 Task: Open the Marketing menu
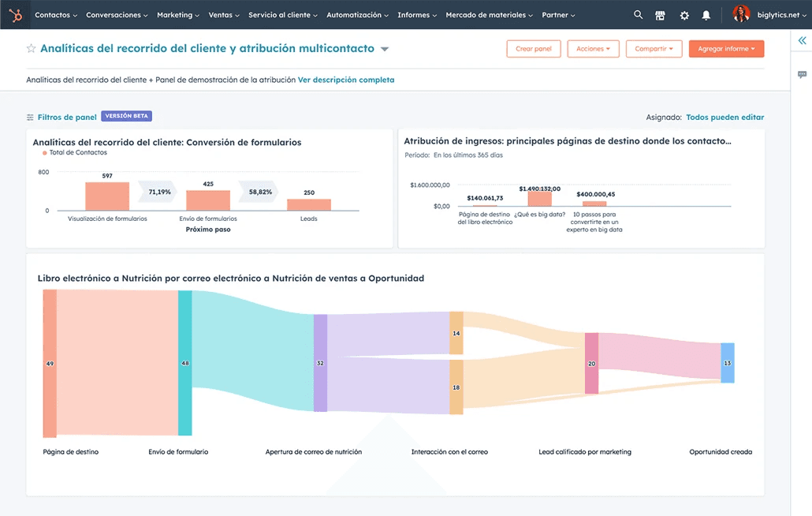point(178,15)
